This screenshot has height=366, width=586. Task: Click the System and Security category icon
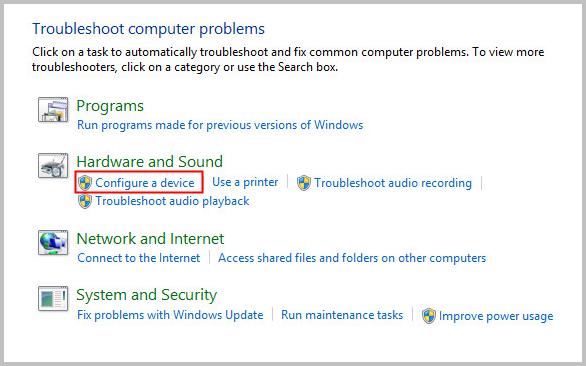click(53, 299)
